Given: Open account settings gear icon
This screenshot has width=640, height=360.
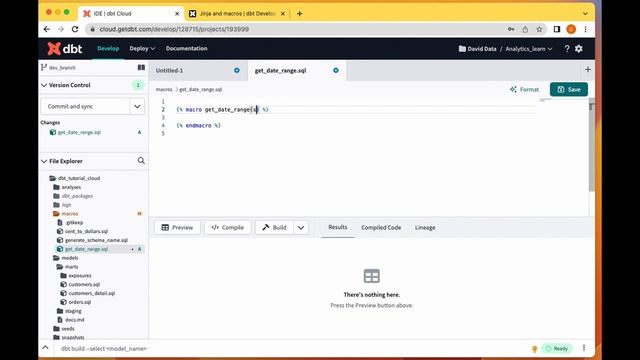Looking at the screenshot, I should 579,49.
